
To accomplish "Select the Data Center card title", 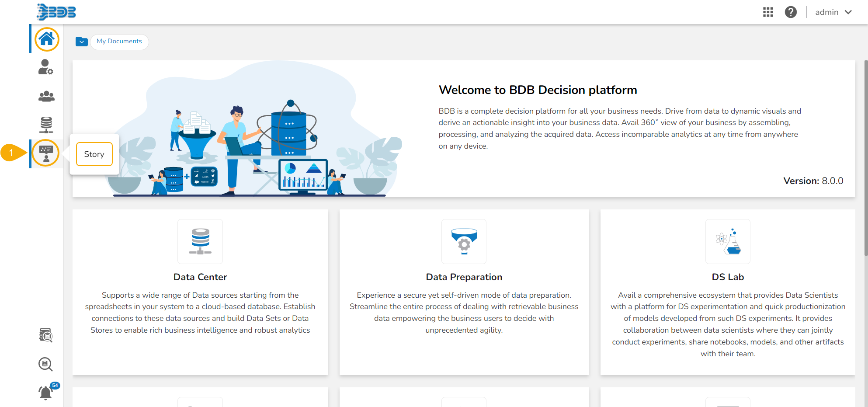I will point(200,277).
